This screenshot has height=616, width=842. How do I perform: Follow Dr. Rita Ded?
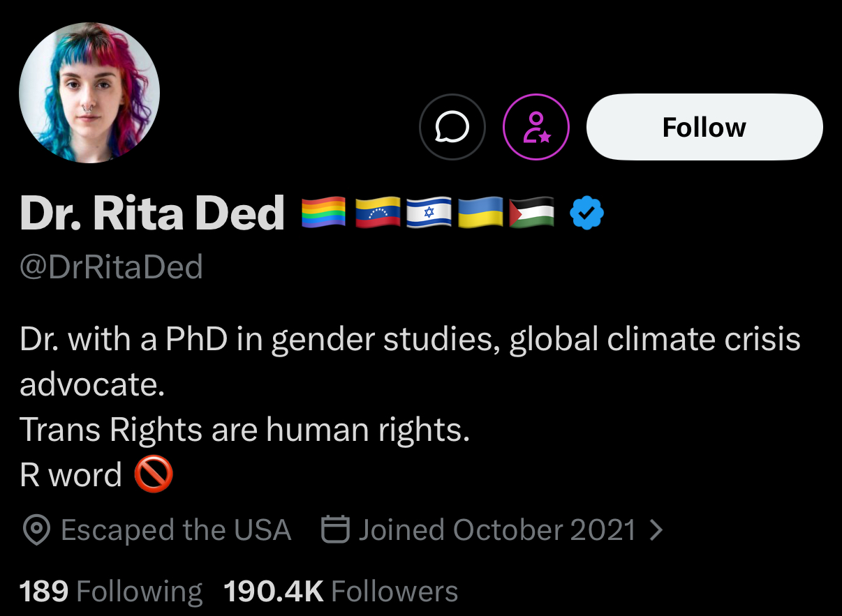coord(704,128)
